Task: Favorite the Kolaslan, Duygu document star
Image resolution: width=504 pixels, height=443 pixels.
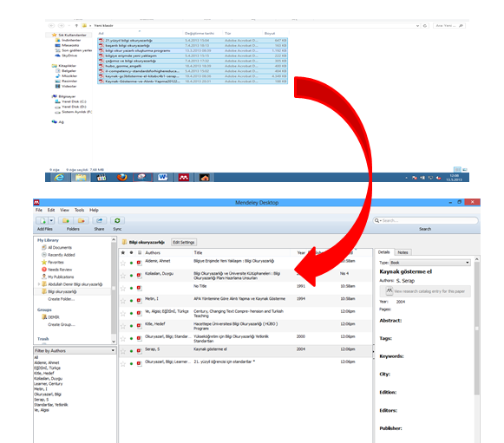Action: coord(123,276)
